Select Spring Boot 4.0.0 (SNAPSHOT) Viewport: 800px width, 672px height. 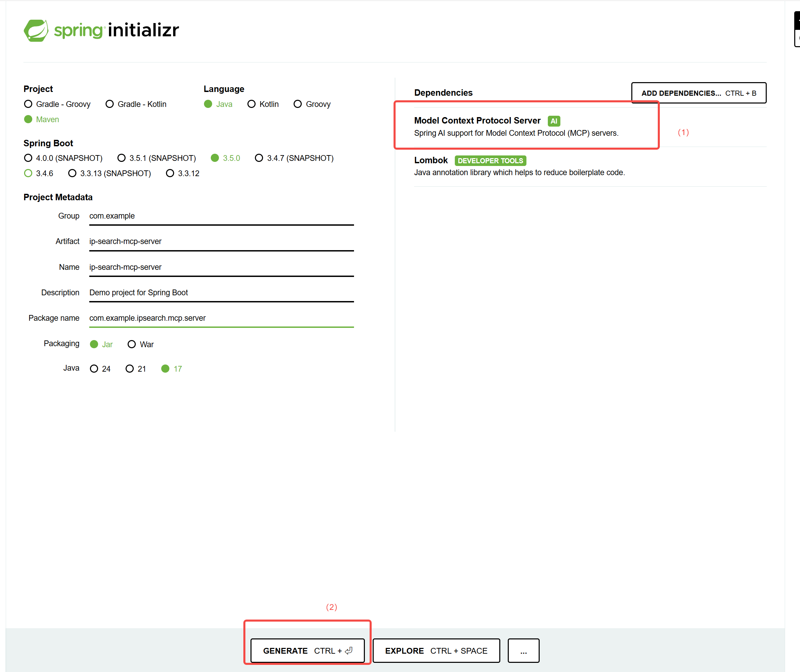point(63,158)
